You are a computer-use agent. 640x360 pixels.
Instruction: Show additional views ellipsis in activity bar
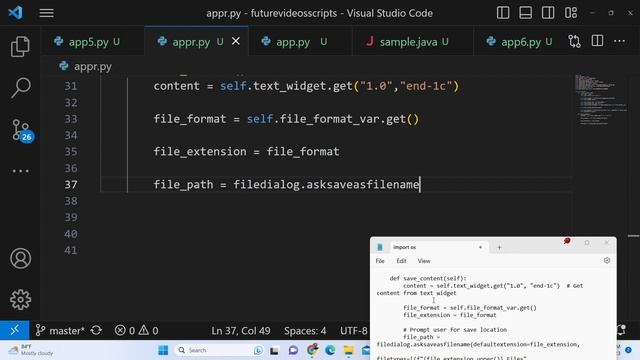(x=20, y=171)
